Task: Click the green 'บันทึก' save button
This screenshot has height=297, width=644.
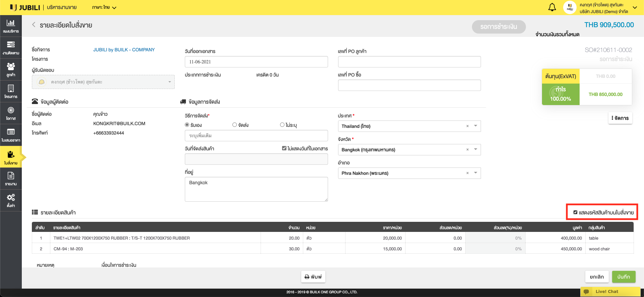Action: coord(624,277)
